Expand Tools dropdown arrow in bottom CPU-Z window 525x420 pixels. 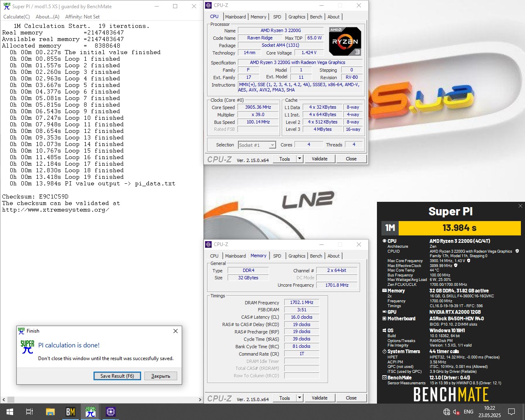coord(299,398)
